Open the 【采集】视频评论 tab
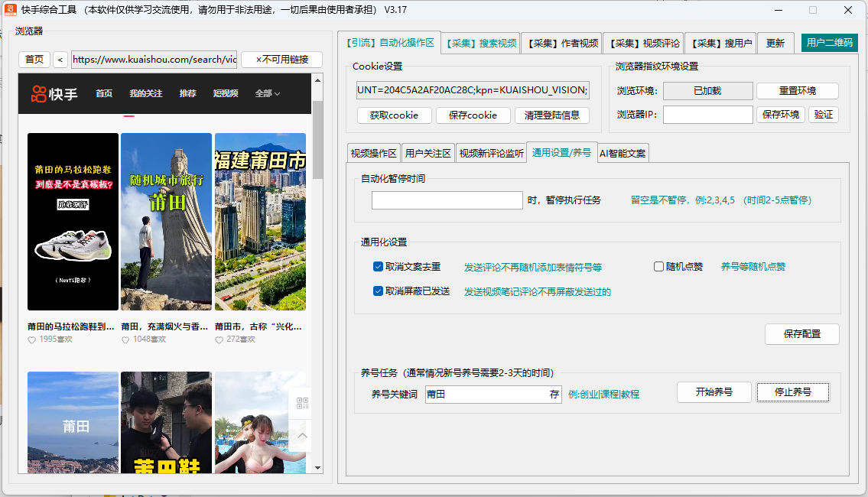The height and width of the screenshot is (497, 868). point(645,43)
